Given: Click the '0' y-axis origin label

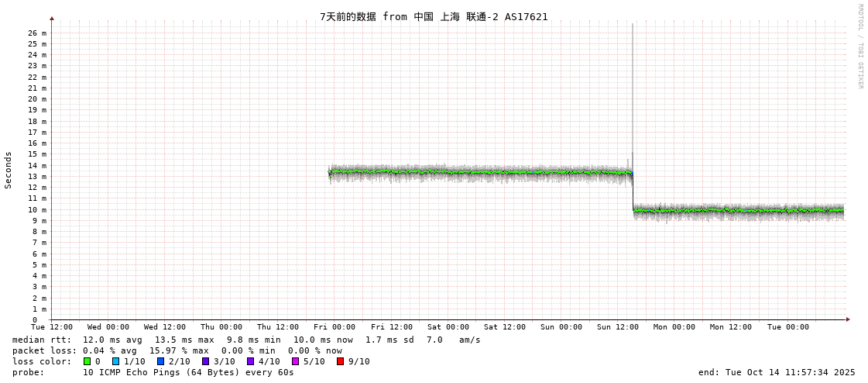Looking at the screenshot, I should tap(34, 320).
